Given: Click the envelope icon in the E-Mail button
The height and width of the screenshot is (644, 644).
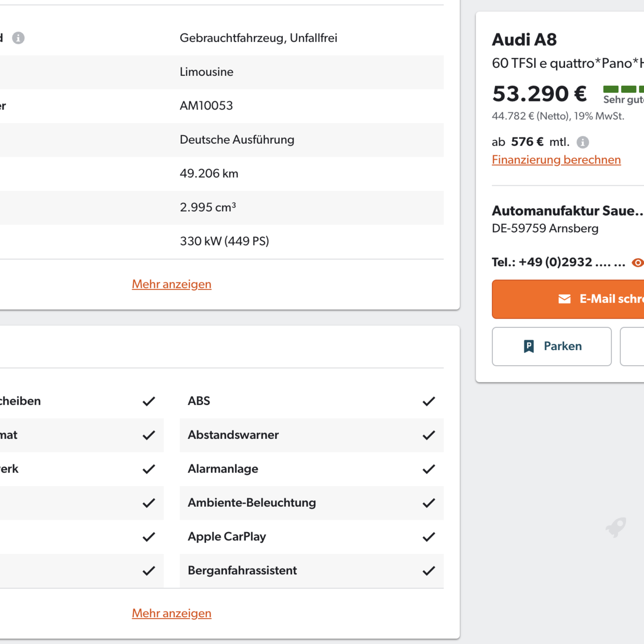Looking at the screenshot, I should tap(565, 299).
